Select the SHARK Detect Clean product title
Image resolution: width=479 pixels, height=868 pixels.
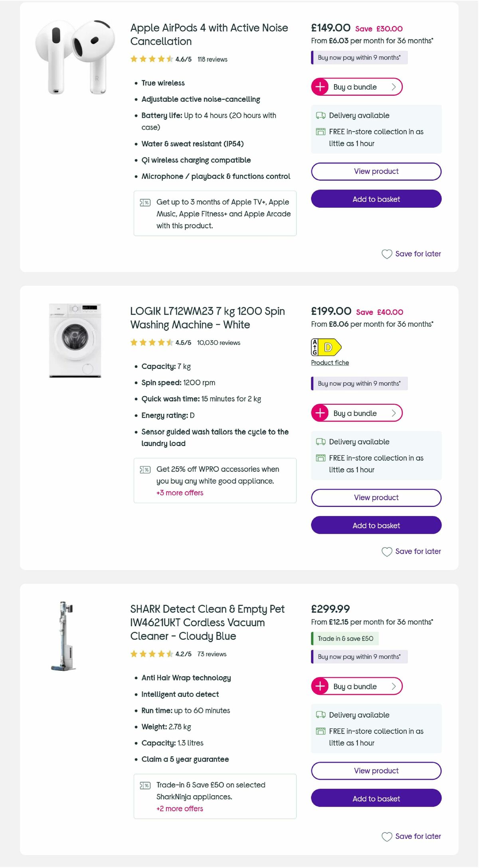(x=206, y=622)
